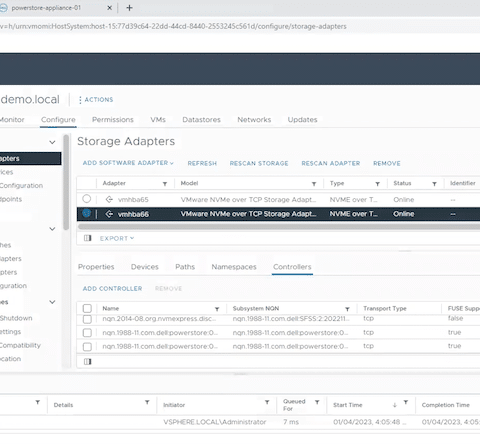This screenshot has width=480, height=444.
Task: Filter the Subsystem NQN column
Action: 347,309
